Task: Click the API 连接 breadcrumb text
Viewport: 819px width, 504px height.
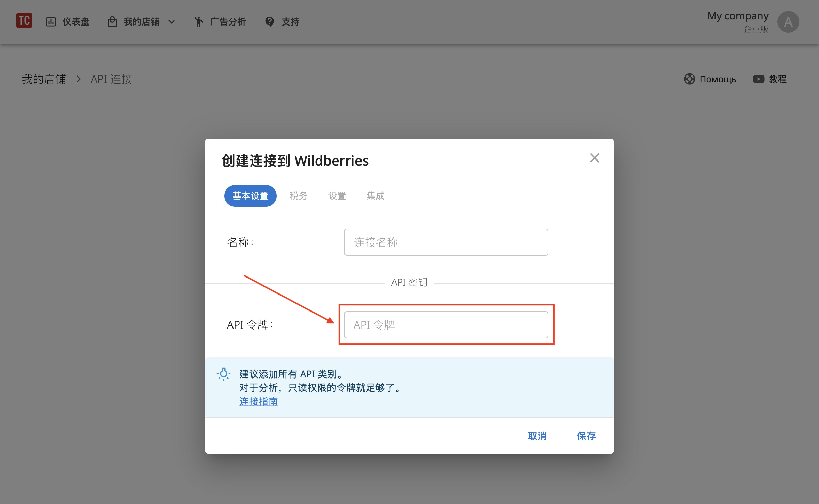Action: (x=111, y=79)
